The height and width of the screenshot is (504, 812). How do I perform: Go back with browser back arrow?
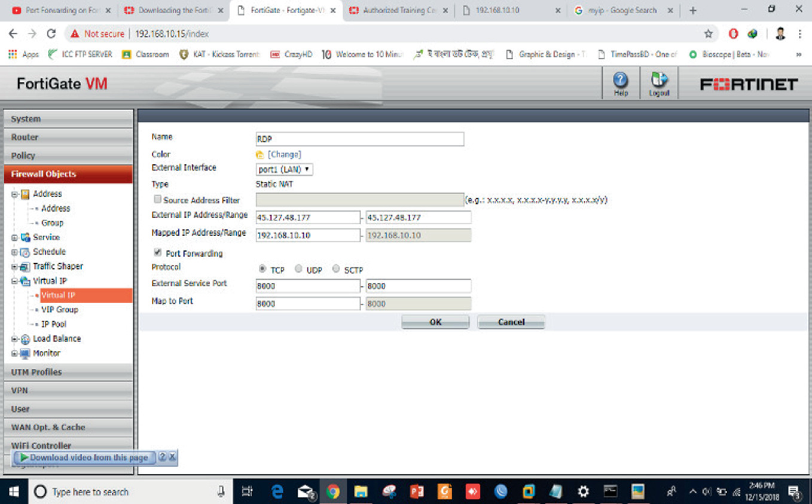[13, 34]
